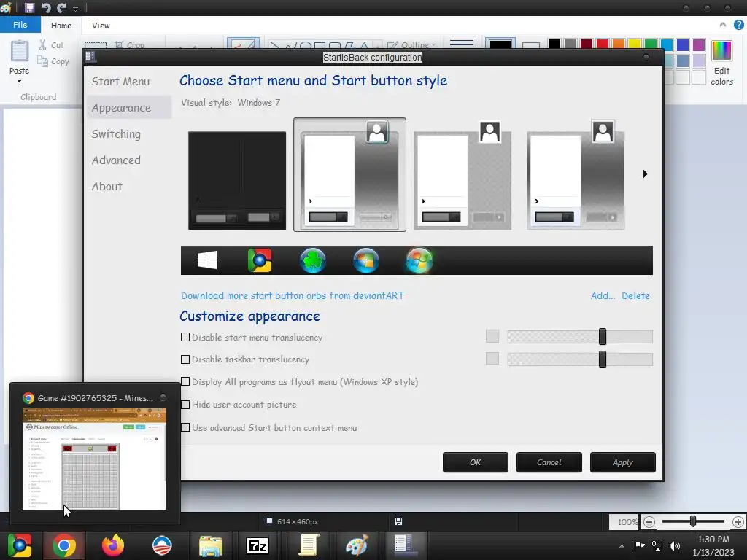Enable Disable start menu translucency checkbox
Screen dimensions: 747x560
pos(185,337)
